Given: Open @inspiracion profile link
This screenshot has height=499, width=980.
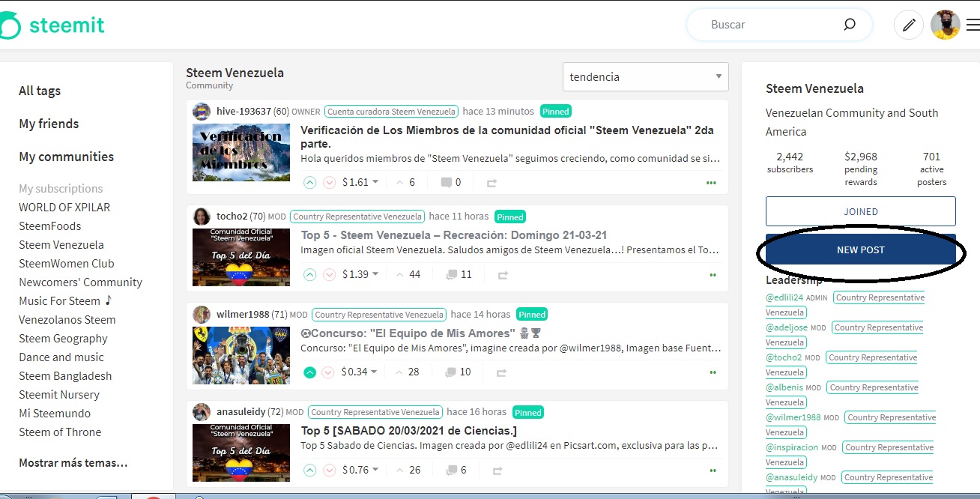Looking at the screenshot, I should (792, 447).
